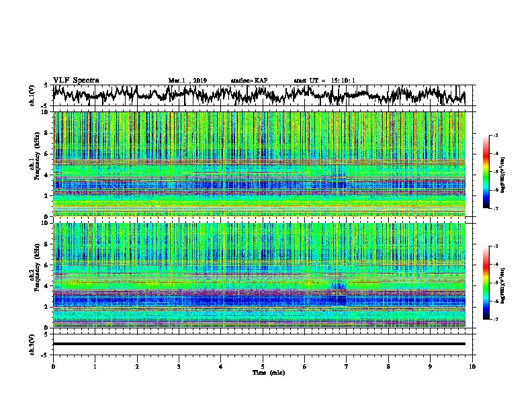Click the 'Time (min)' axis label

point(269,373)
